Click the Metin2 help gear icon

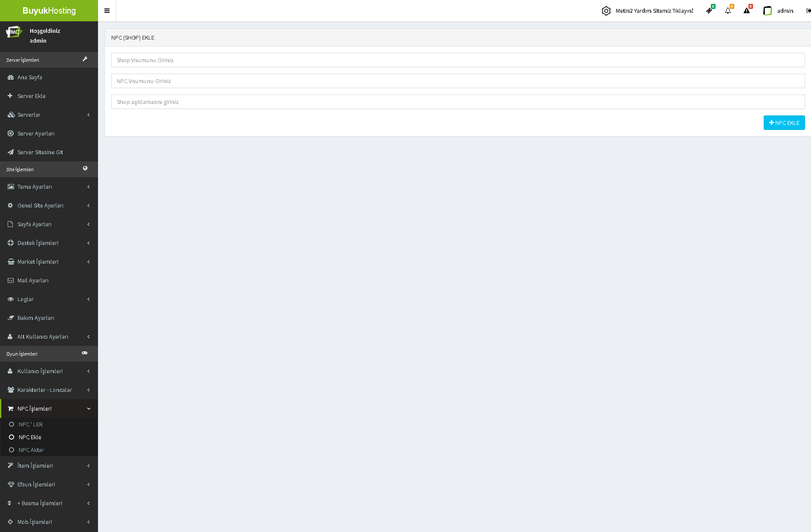coord(606,11)
